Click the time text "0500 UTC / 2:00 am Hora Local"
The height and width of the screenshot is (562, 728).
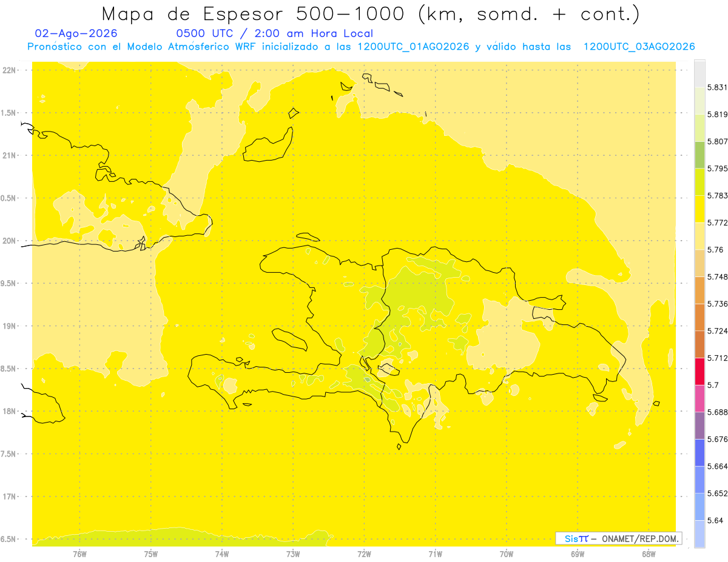click(275, 33)
